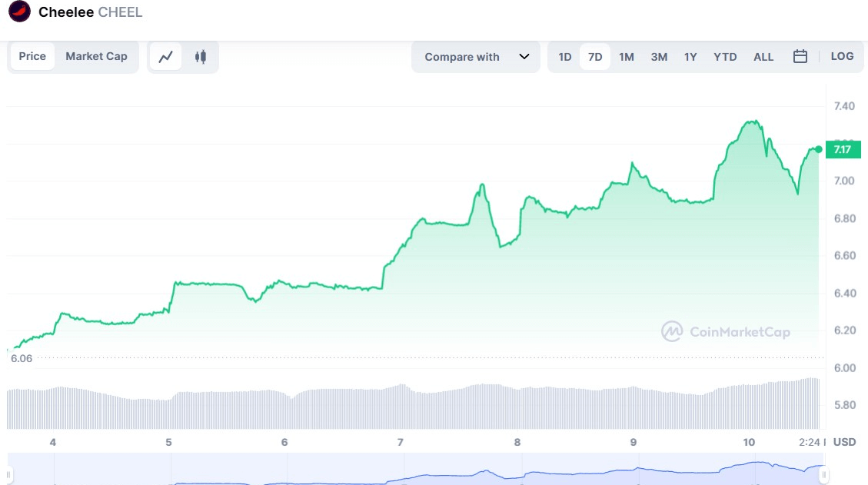Switch price axis to logarithmic mode
The image size is (868, 485).
click(x=842, y=56)
